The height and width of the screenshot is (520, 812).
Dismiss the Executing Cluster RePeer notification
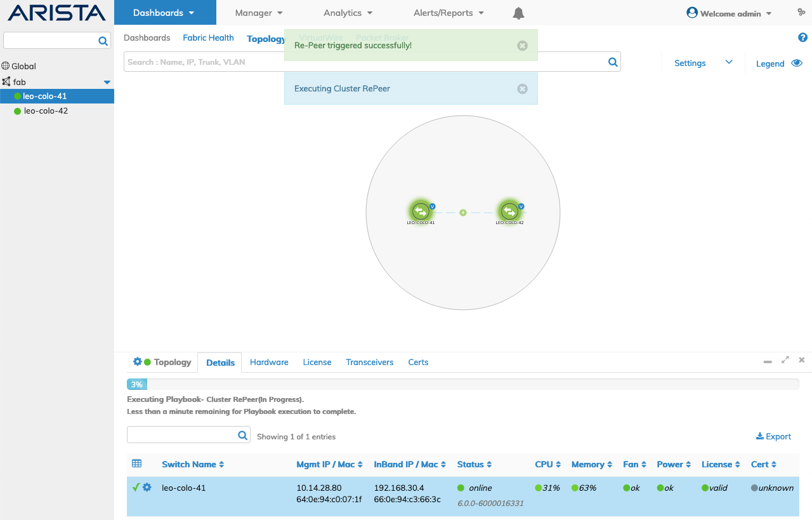[522, 89]
